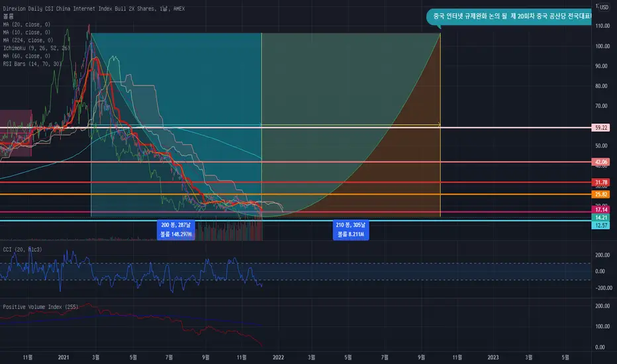The image size is (617, 364).
Task: Click the 100.00 value on Positive Volume Index scale
Action: [x=602, y=326]
